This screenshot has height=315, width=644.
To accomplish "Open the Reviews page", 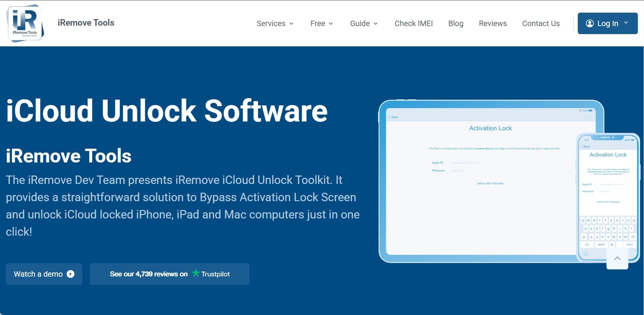I will point(493,23).
